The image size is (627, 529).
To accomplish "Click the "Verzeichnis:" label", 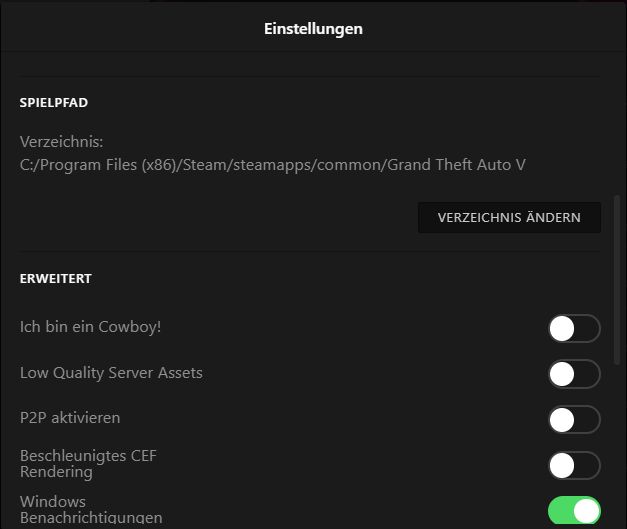I will tap(62, 142).
